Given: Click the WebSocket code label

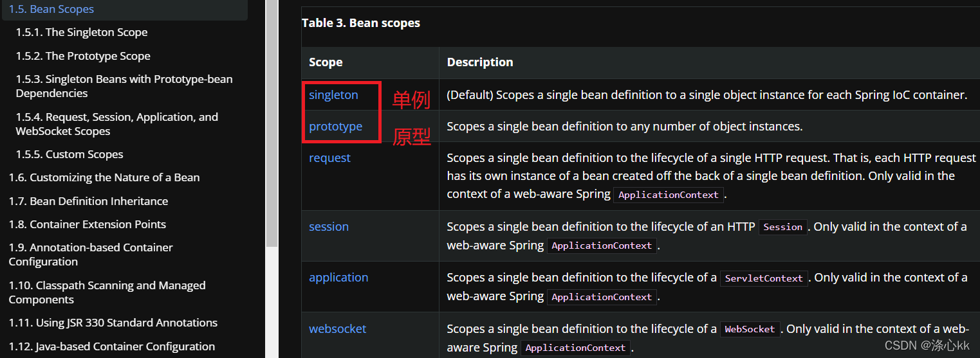Looking at the screenshot, I should pyautogui.click(x=750, y=329).
